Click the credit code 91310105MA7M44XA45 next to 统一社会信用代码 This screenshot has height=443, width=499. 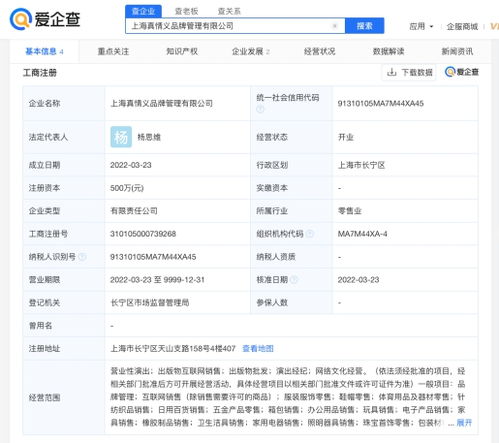click(381, 103)
